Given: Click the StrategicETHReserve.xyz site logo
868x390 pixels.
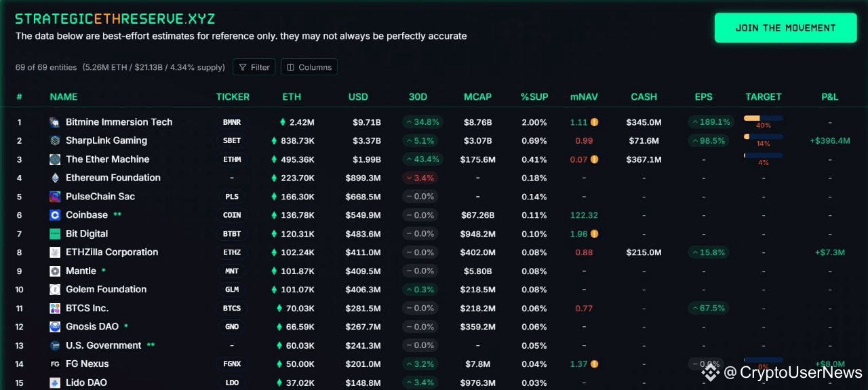Looking at the screenshot, I should [115, 18].
